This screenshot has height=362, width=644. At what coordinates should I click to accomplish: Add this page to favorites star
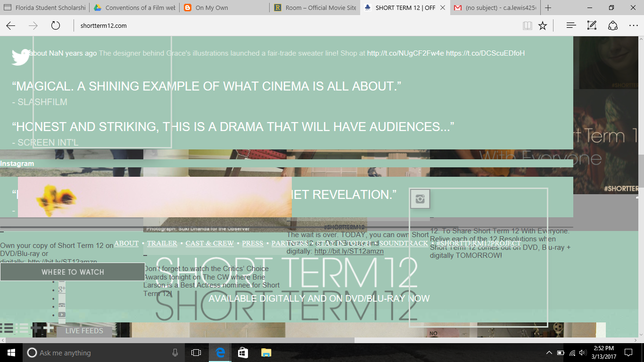[x=543, y=26]
